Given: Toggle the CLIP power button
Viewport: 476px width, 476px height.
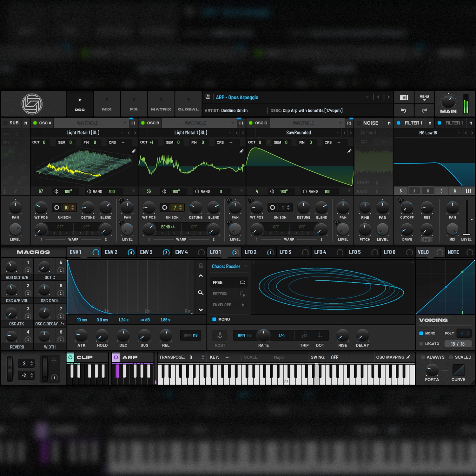Looking at the screenshot, I should click(70, 357).
